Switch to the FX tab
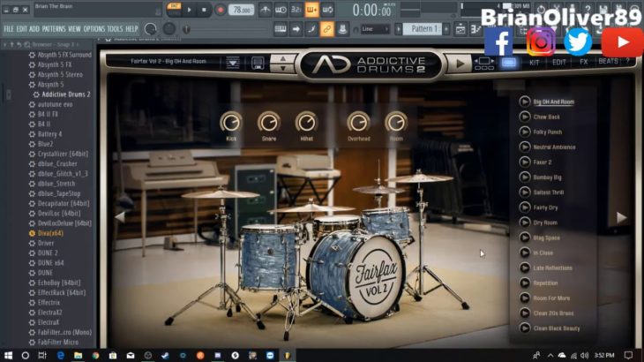This screenshot has width=644, height=362. (x=584, y=62)
